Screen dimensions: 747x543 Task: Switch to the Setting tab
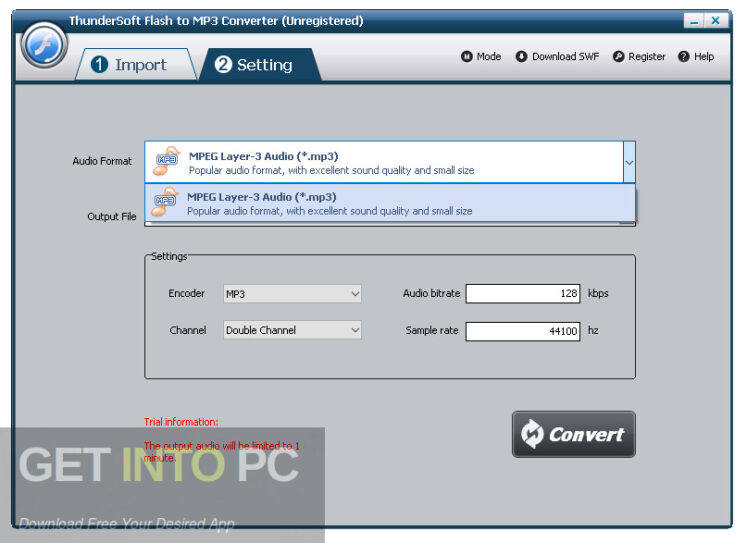coord(260,64)
